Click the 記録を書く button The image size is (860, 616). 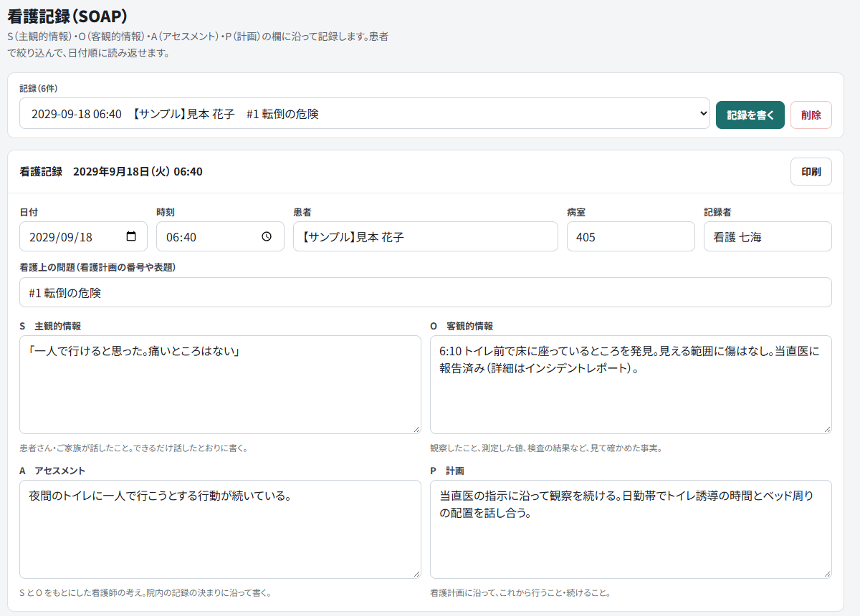click(750, 115)
